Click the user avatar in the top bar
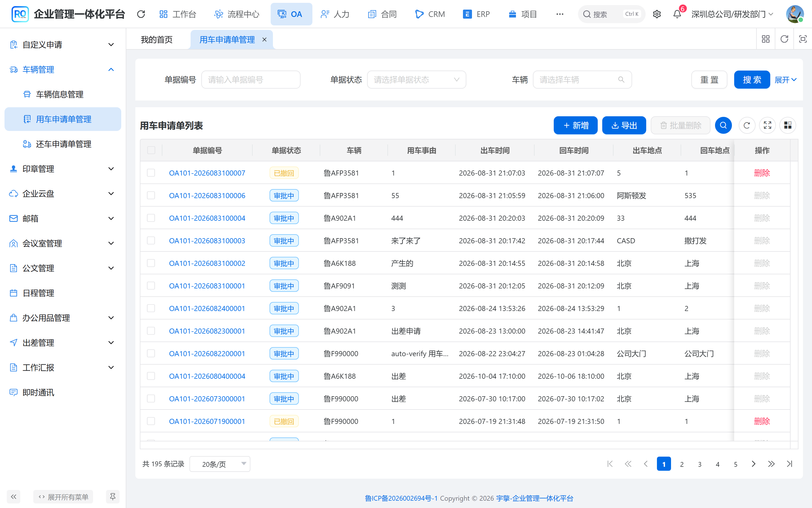The image size is (812, 508). pos(795,14)
